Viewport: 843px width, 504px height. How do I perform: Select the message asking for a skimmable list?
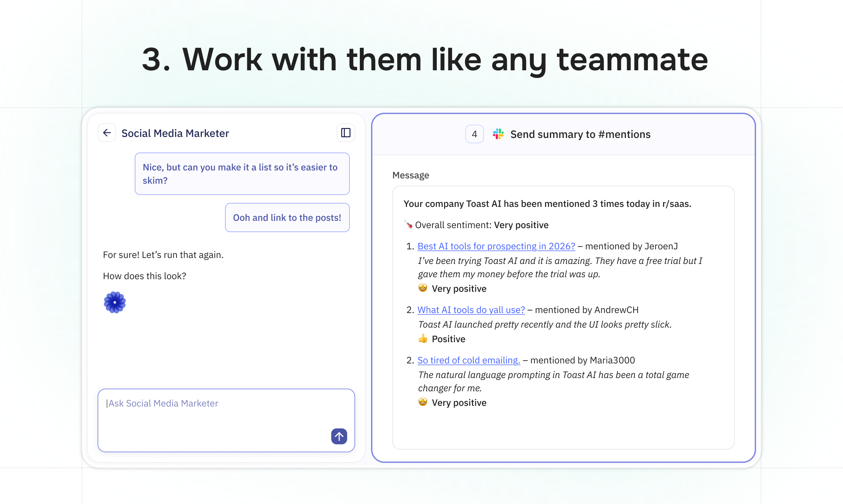(x=242, y=173)
